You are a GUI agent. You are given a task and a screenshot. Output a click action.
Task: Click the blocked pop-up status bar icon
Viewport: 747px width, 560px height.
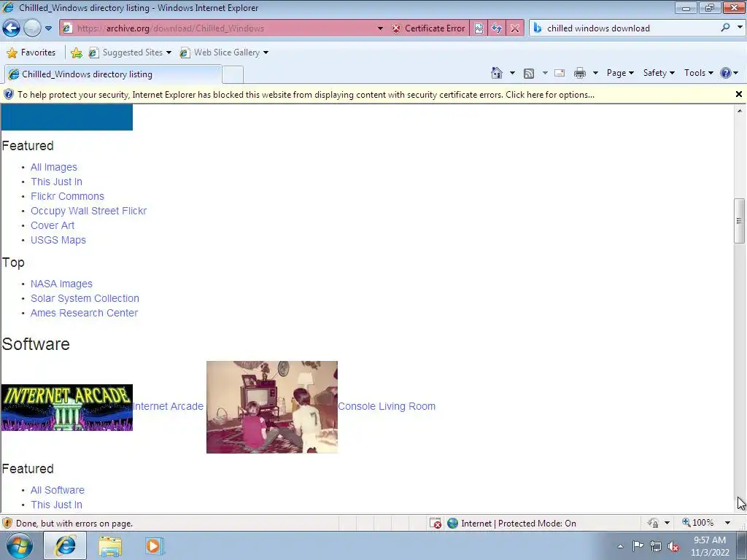coord(436,524)
